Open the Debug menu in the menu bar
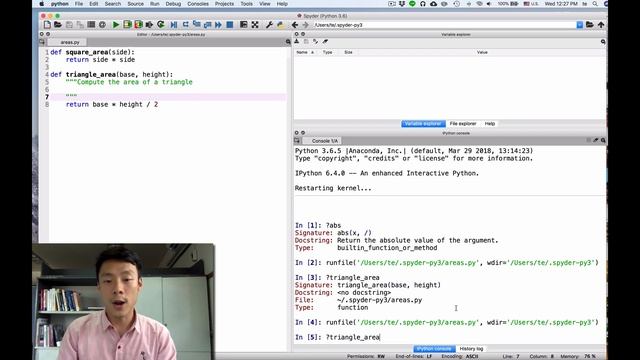The width and height of the screenshot is (640, 360). pos(173,4)
